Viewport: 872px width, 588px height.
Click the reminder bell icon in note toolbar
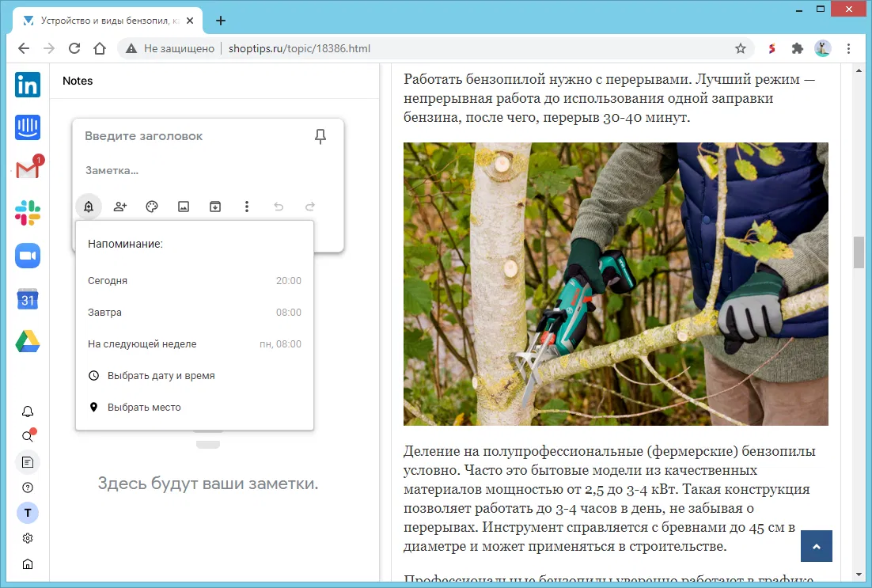tap(89, 207)
